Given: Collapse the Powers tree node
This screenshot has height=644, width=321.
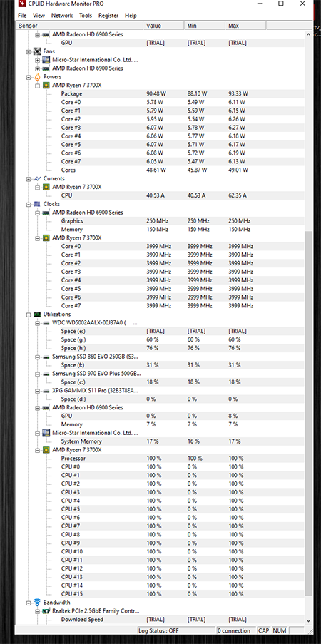Looking at the screenshot, I should pyautogui.click(x=29, y=77).
